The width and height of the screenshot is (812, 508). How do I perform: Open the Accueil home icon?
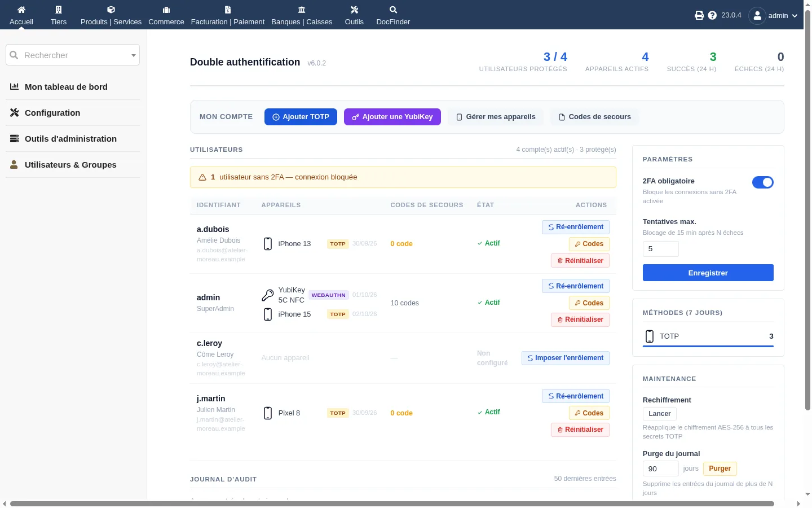21,10
